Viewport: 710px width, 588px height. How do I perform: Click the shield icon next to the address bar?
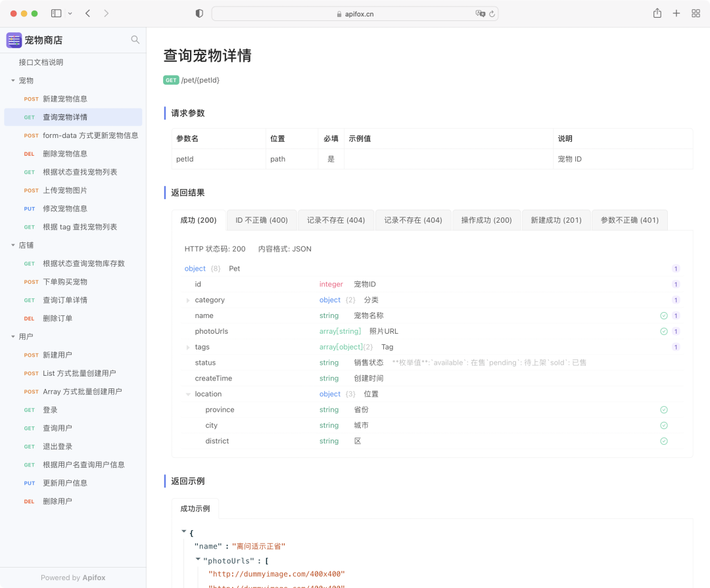(199, 12)
